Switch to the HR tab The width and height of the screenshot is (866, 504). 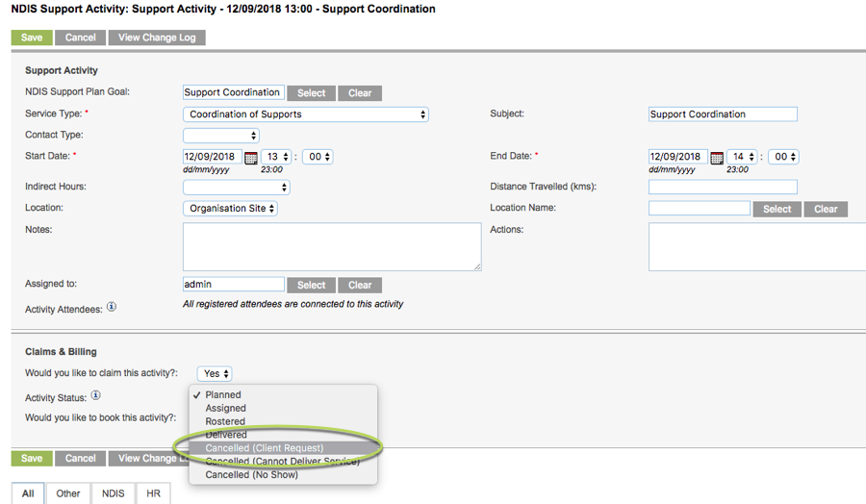click(x=154, y=493)
